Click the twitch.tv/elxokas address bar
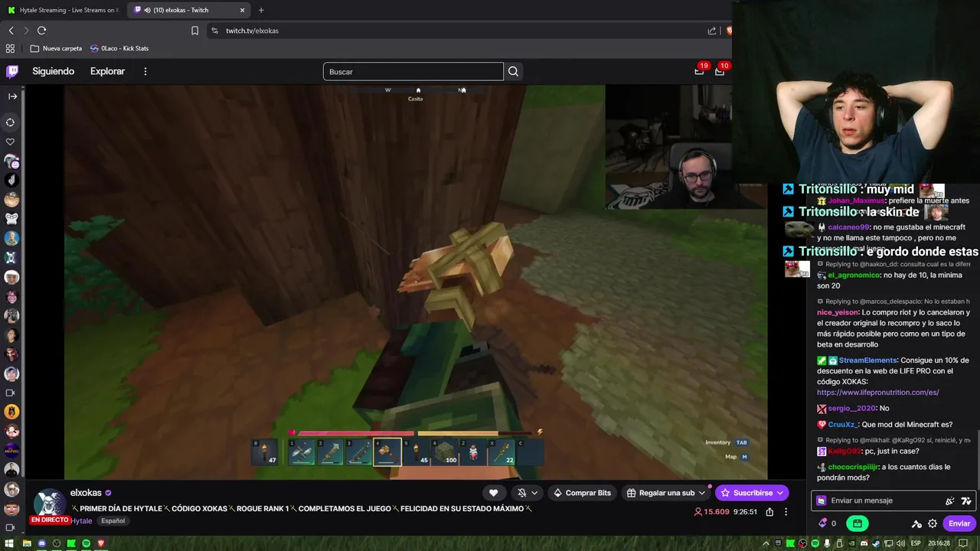Screen dimensions: 980x551 (459, 31)
